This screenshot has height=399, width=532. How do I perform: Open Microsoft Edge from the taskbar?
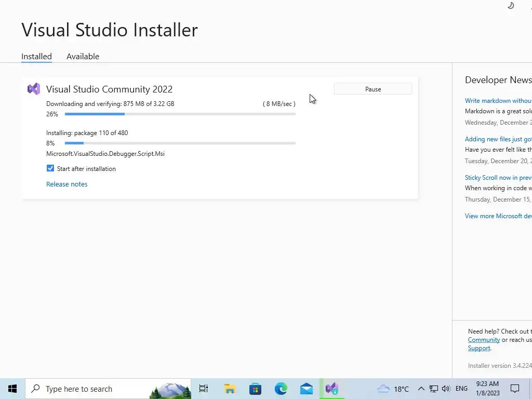(281, 389)
